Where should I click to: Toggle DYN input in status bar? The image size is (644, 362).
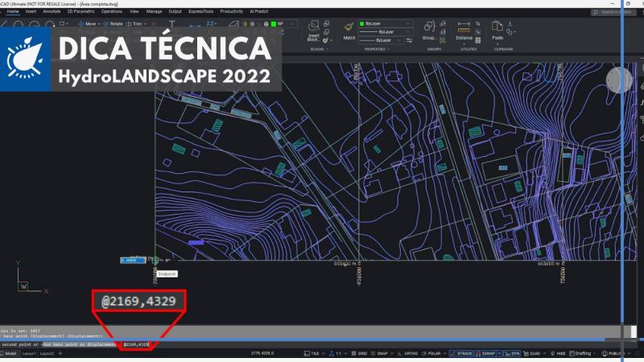512,353
